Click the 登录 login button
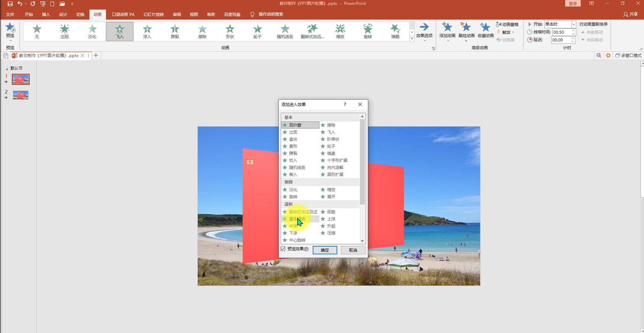Image resolution: width=644 pixels, height=333 pixels. coord(573,3)
